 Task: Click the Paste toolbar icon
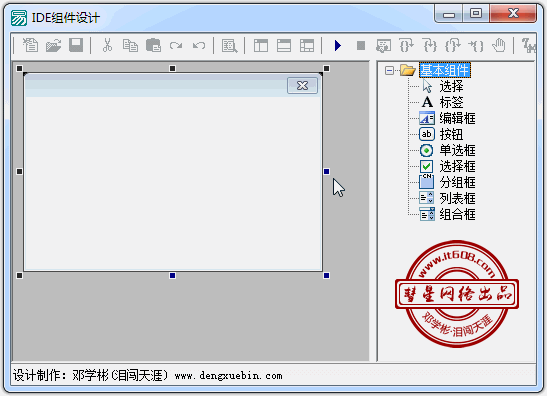tap(153, 45)
